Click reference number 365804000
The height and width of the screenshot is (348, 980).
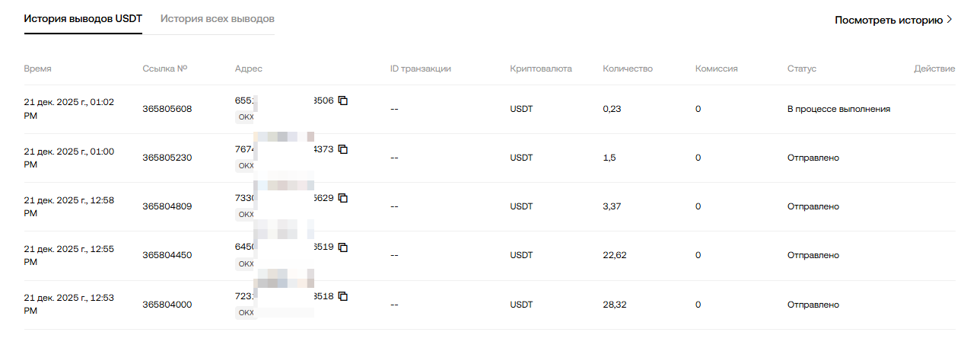(167, 305)
